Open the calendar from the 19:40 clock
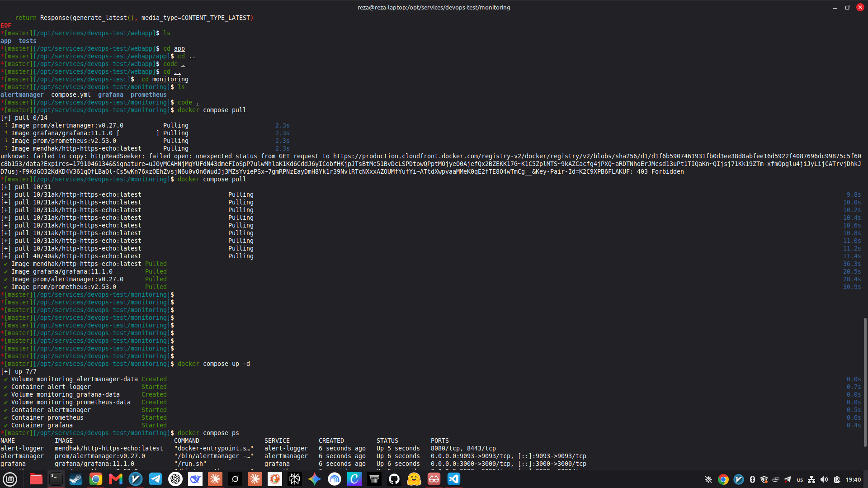This screenshot has height=488, width=868. coord(853,479)
